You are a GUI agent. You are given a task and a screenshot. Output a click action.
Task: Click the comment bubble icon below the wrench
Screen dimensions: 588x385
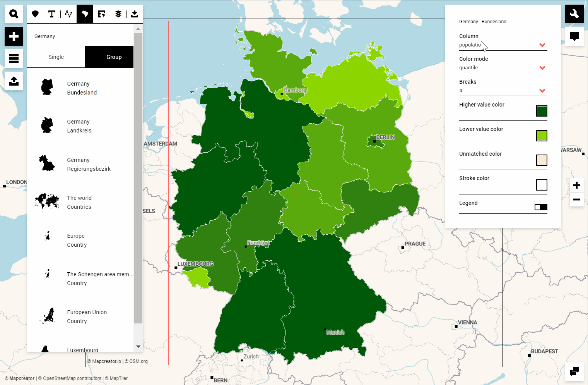click(574, 36)
